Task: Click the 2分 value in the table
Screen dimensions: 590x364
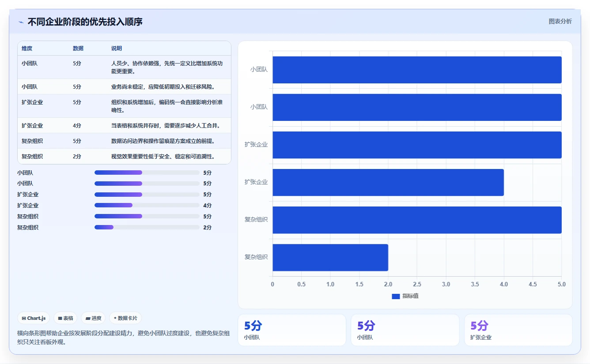Action: 77,156
